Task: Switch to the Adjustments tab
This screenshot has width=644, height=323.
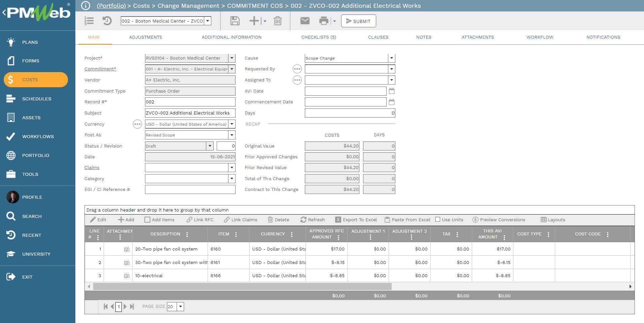Action: pos(146,37)
